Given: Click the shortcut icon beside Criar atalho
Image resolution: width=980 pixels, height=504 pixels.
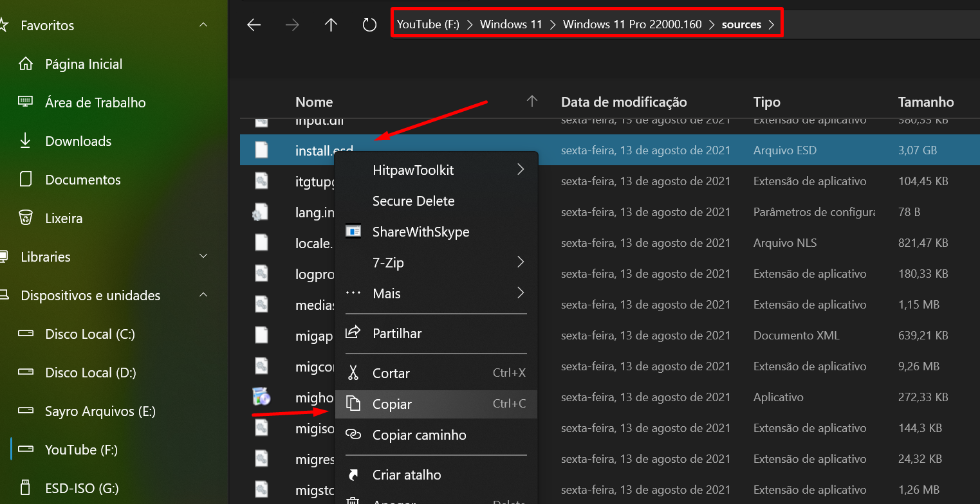Looking at the screenshot, I should [x=353, y=474].
